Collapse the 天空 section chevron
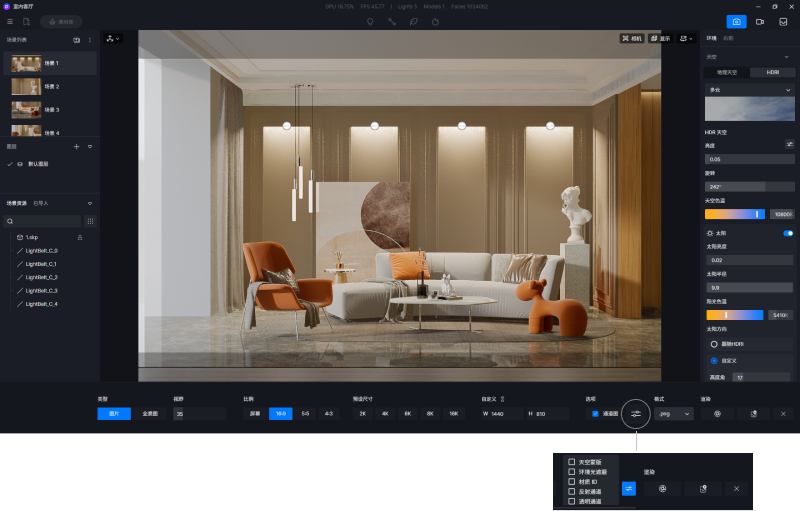Image resolution: width=800 pixels, height=511 pixels. [788, 57]
